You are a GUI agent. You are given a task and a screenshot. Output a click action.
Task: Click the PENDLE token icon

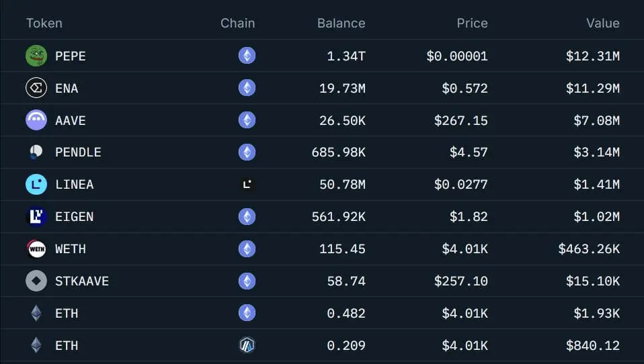coord(36,152)
